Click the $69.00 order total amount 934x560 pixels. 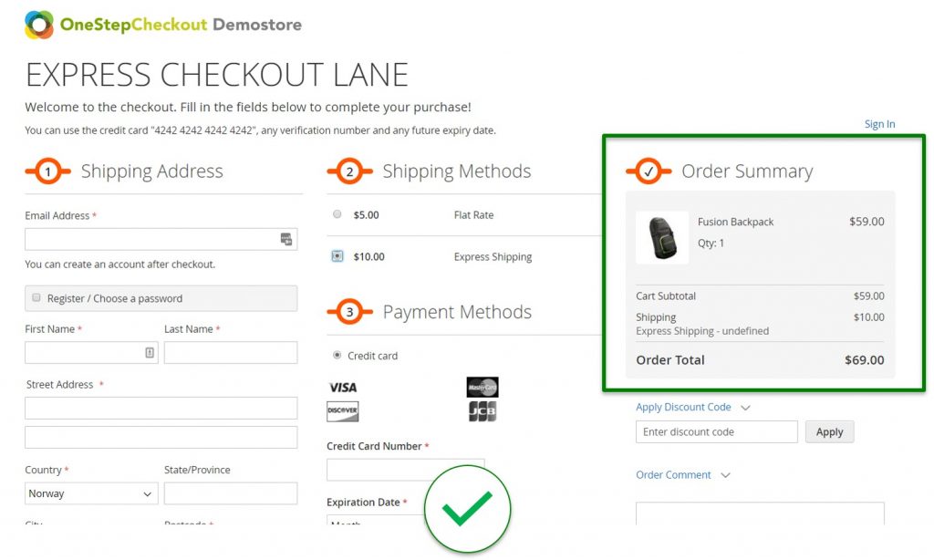[x=865, y=360]
